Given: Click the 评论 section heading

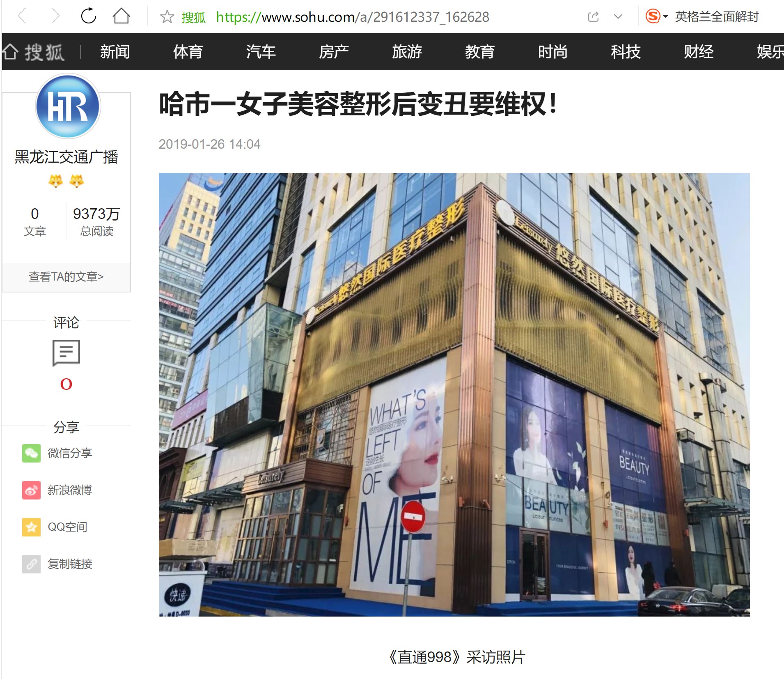Looking at the screenshot, I should click(66, 322).
